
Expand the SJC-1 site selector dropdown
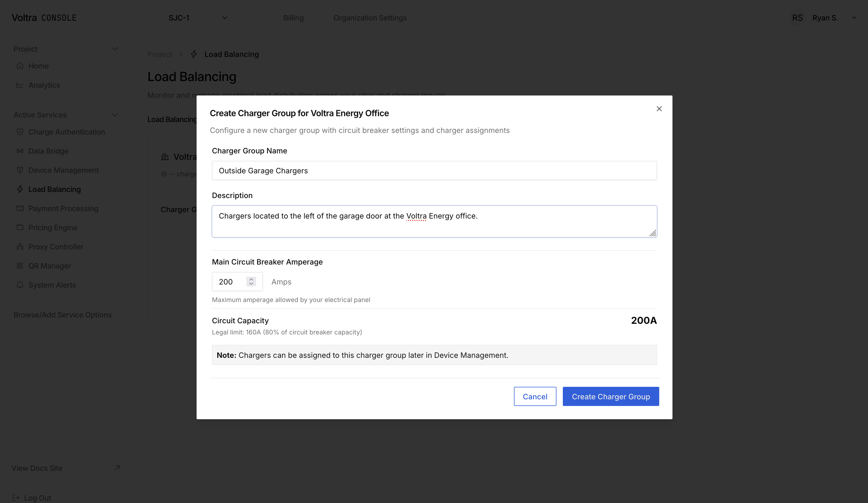pyautogui.click(x=225, y=18)
